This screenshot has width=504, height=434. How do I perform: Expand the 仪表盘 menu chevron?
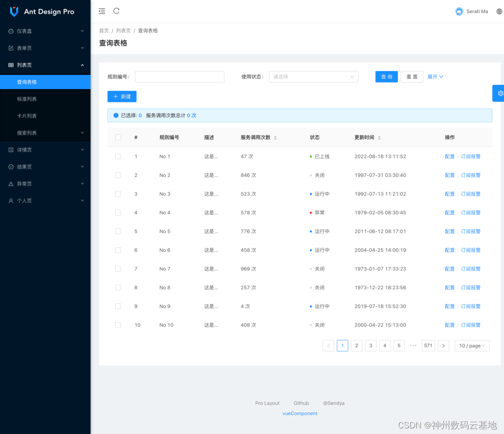(x=82, y=31)
